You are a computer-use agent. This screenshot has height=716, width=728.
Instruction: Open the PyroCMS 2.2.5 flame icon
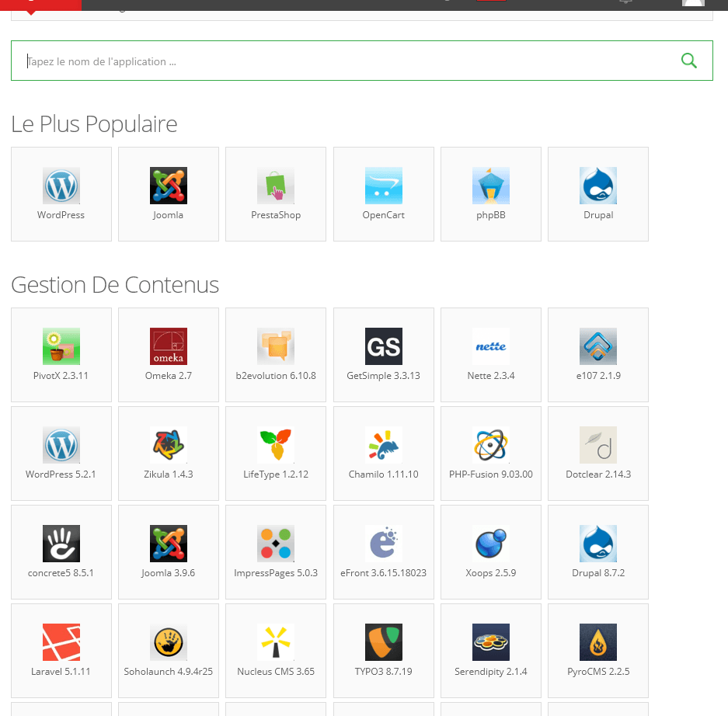tap(598, 642)
